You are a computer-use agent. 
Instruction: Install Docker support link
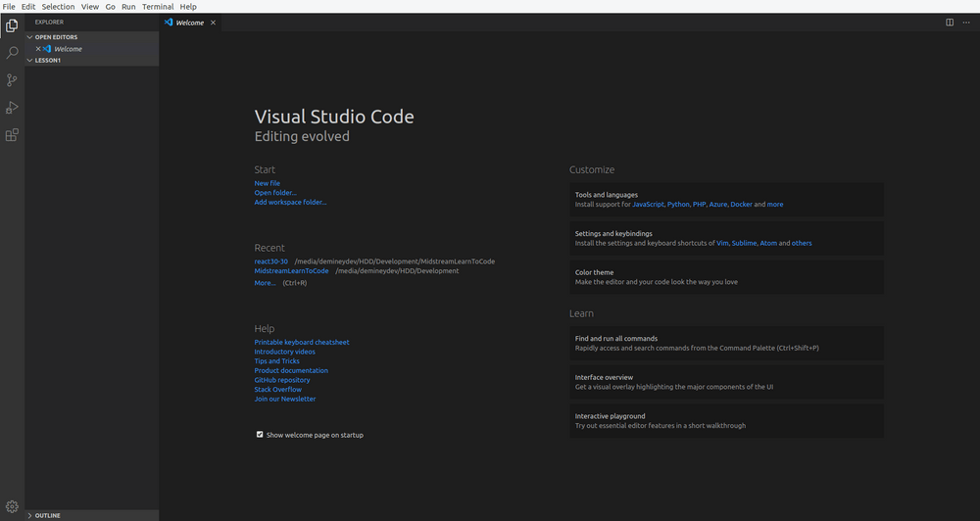[x=741, y=205]
